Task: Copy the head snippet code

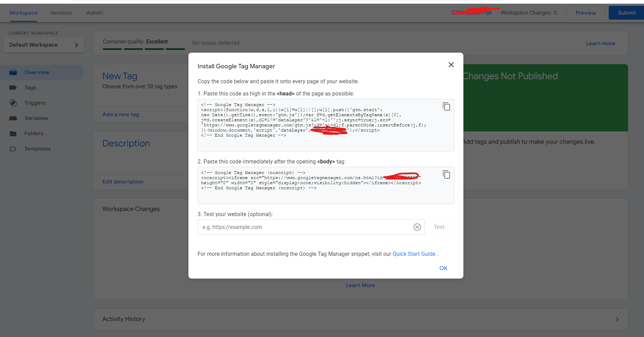Action: point(446,106)
